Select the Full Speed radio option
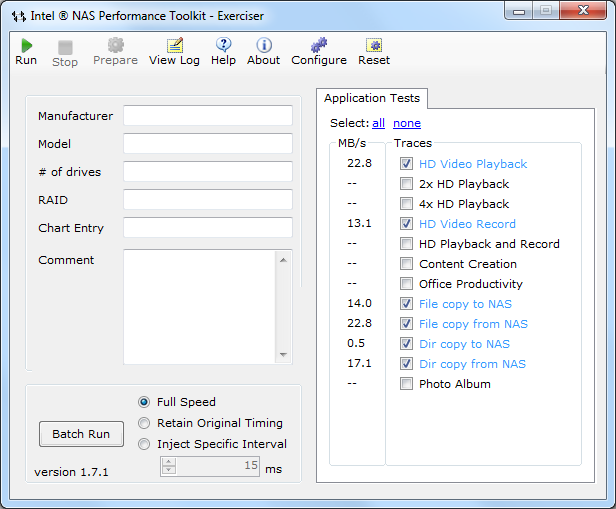The height and width of the screenshot is (509, 616). point(144,402)
